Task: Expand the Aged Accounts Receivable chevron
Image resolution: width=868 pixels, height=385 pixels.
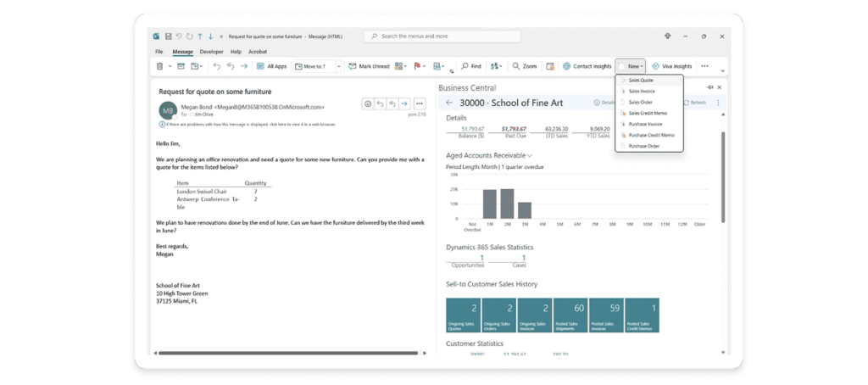Action: pos(530,155)
